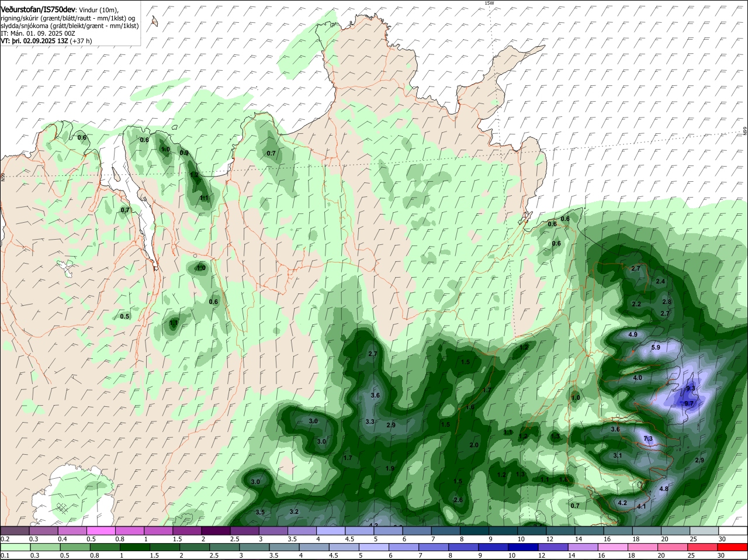Click the 'IT: Mán. 01. 09. 2025 00Z' line
Screen dimensions: 748x560
pyautogui.click(x=38, y=33)
